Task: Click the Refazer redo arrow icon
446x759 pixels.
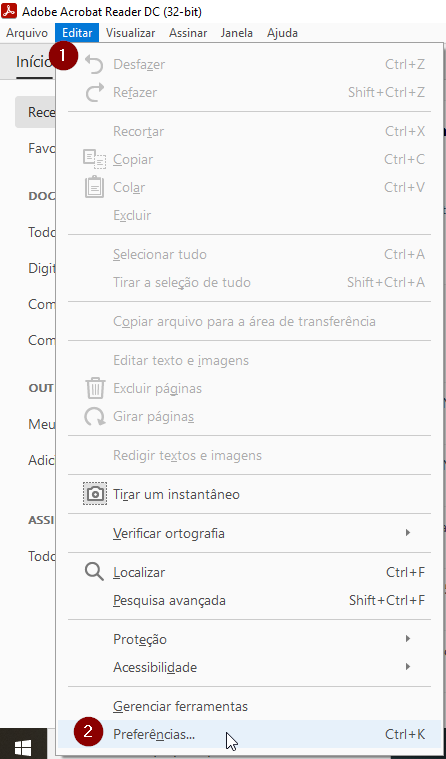Action: 95,92
